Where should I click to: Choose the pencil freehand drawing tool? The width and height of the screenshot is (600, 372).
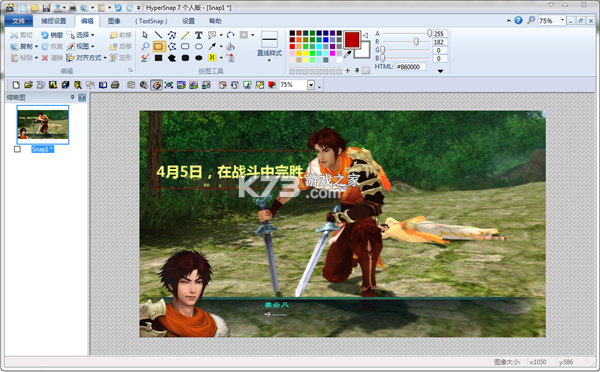tap(185, 35)
